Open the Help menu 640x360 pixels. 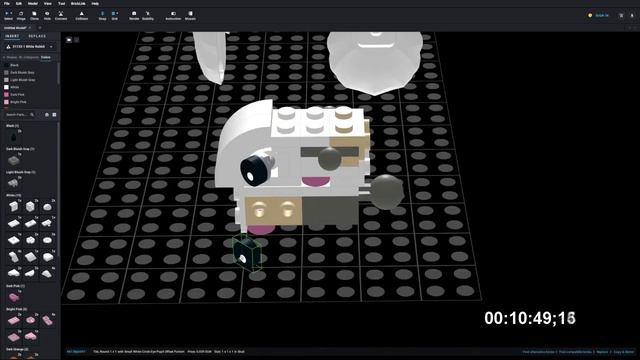click(95, 3)
